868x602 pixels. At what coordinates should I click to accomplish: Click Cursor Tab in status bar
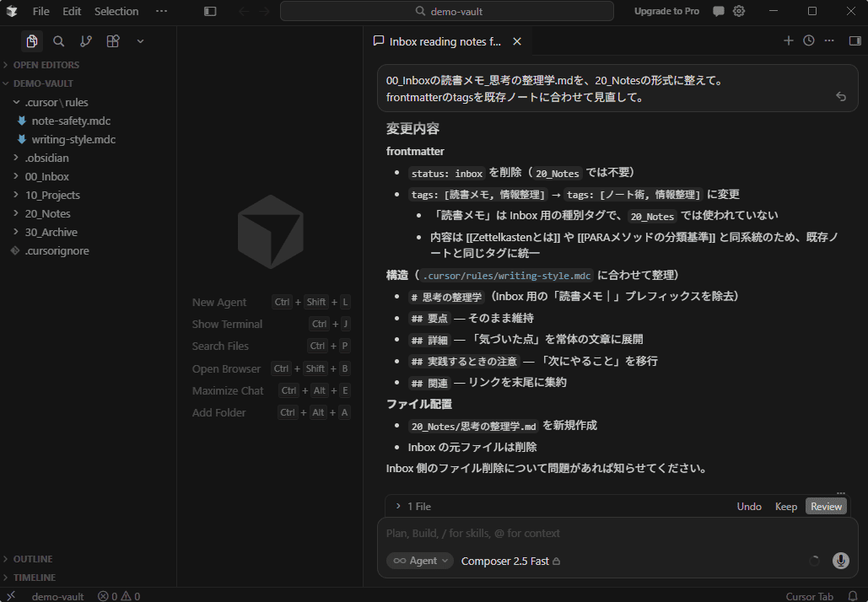point(809,596)
